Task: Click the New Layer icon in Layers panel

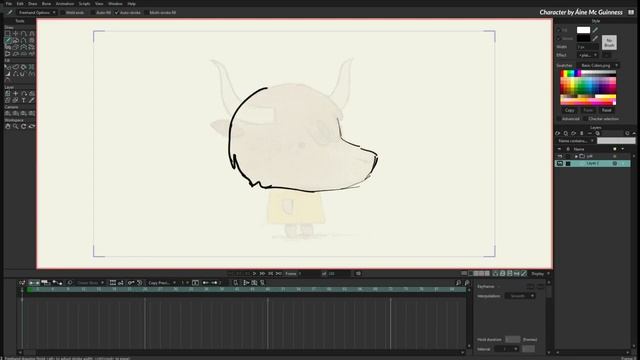Action: pos(558,133)
